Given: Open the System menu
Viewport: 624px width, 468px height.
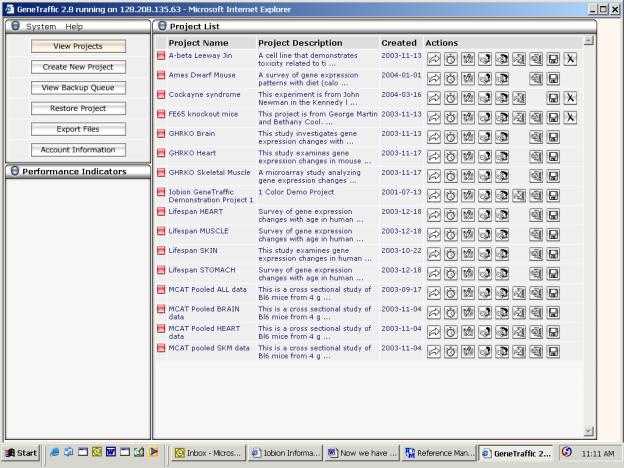Looking at the screenshot, I should (x=41, y=27).
